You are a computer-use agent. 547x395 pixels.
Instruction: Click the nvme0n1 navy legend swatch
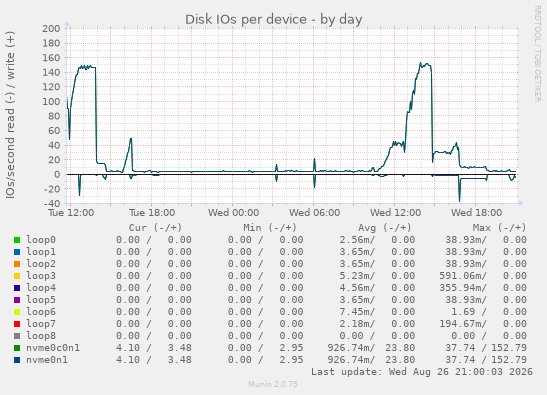tap(17, 360)
